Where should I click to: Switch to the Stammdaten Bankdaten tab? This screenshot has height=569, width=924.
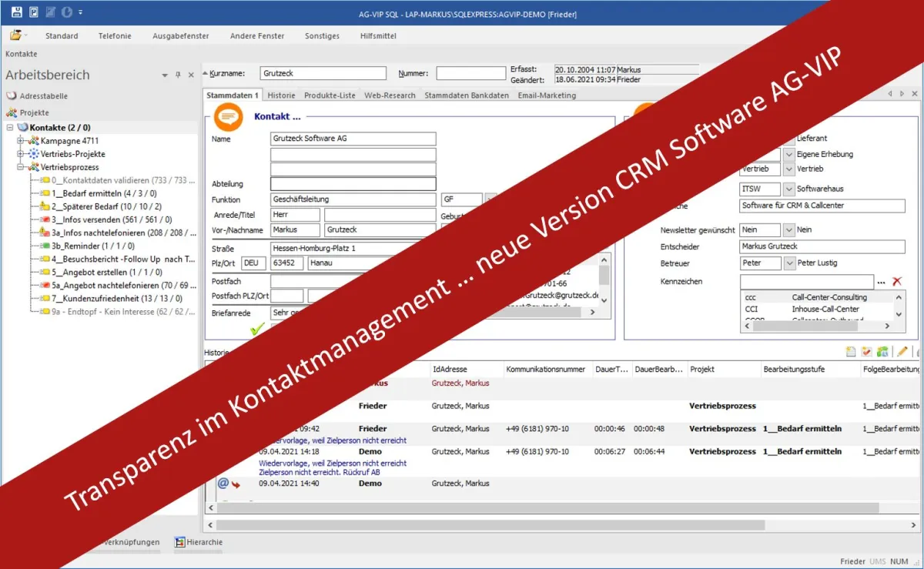coord(467,95)
